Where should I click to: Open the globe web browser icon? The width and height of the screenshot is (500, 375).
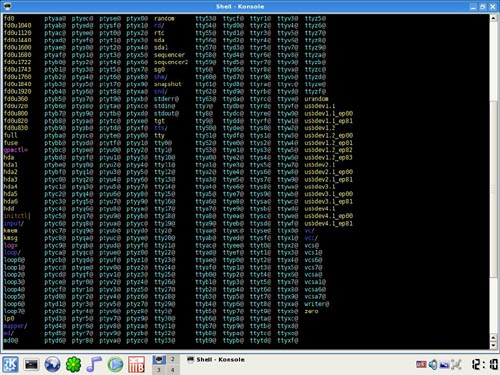click(x=52, y=364)
